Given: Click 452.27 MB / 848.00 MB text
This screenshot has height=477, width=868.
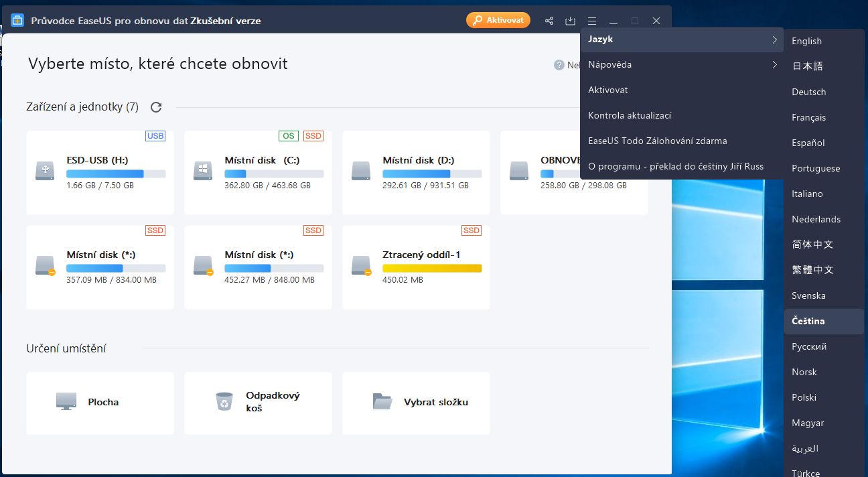Looking at the screenshot, I should [269, 279].
